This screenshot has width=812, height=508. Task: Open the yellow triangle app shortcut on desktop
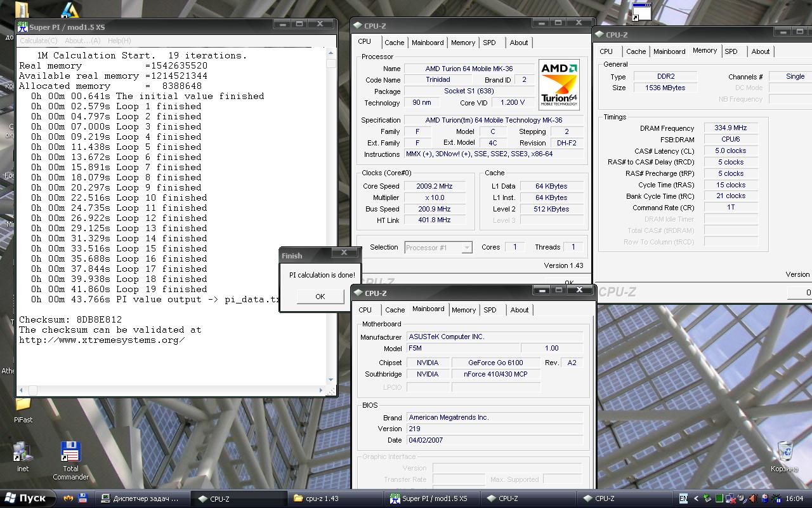pyautogui.click(x=70, y=10)
